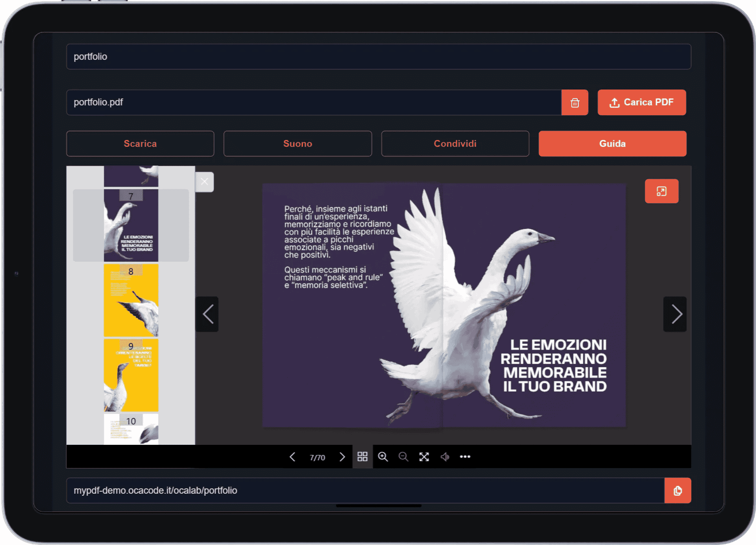Select page 8 thumbnail

coord(131,300)
